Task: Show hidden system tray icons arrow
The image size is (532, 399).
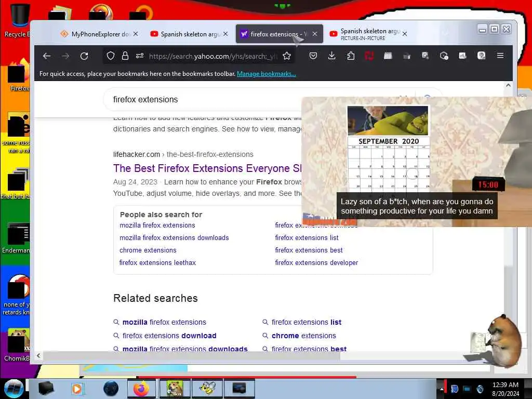Action: 442,390
